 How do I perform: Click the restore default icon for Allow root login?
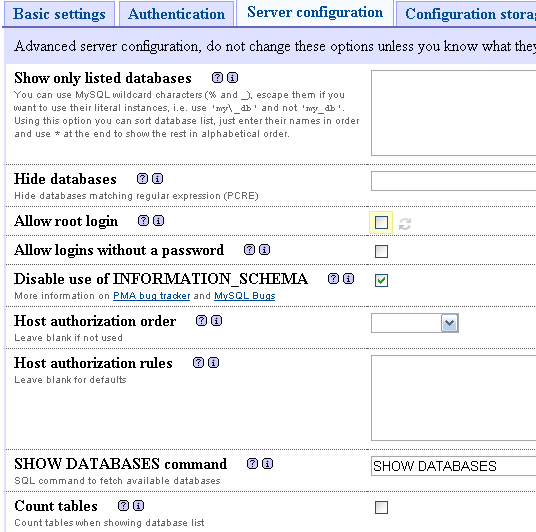tap(405, 224)
